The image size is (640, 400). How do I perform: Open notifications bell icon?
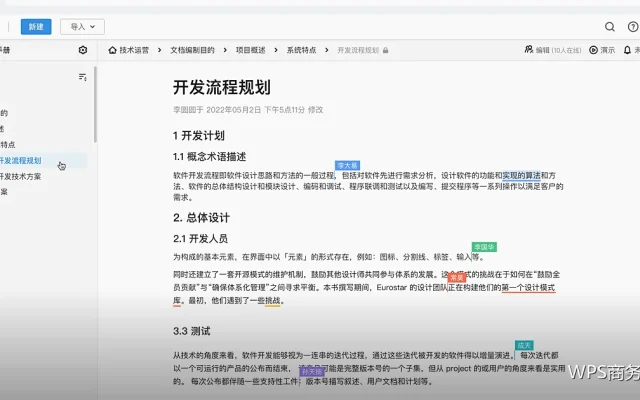627,50
